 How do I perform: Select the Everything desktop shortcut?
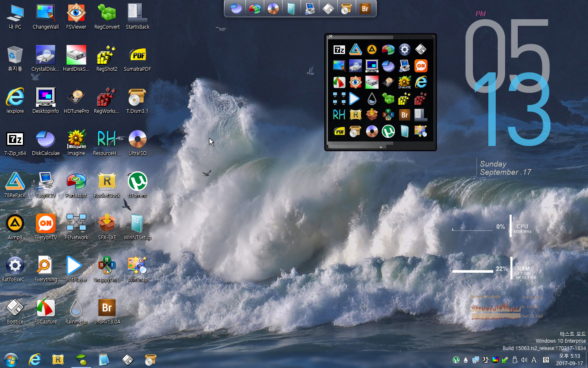46,269
